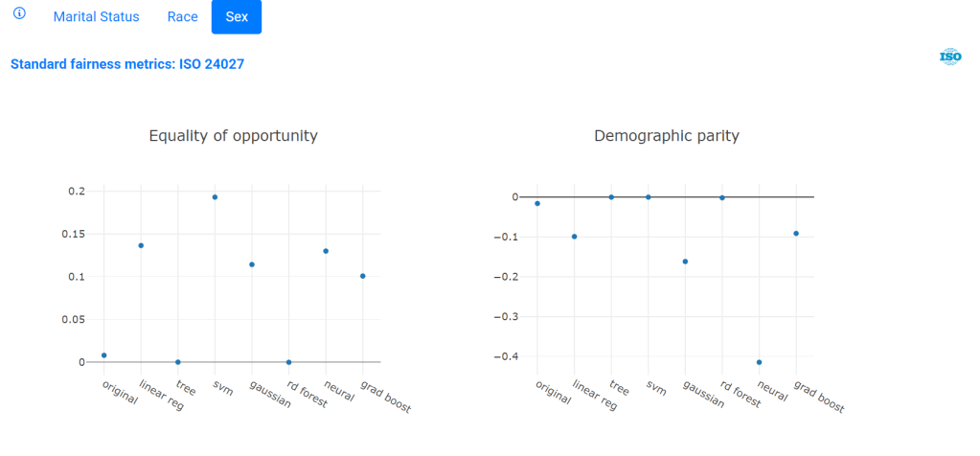Click the Demographic parity chart title
Viewport: 980px width, 456px height.
(x=666, y=136)
